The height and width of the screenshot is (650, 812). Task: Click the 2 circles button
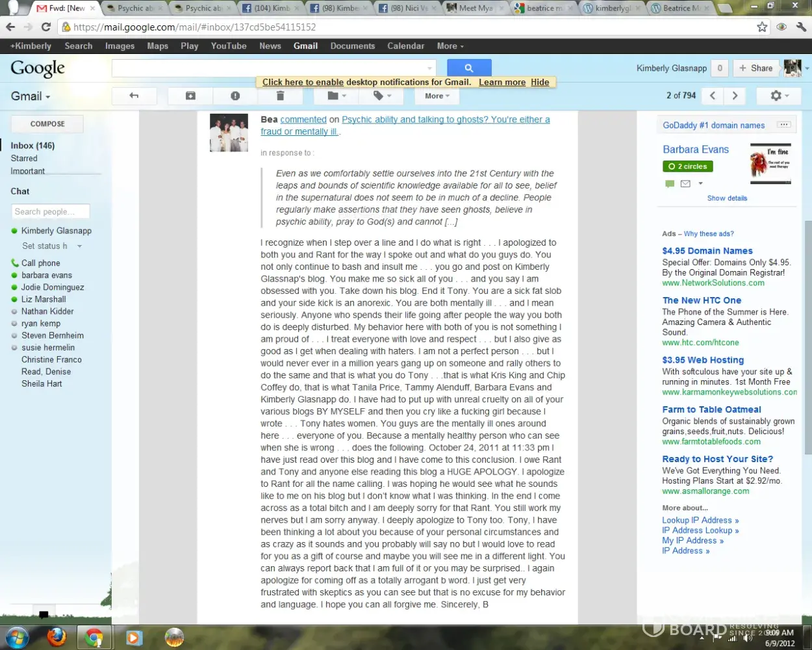pyautogui.click(x=688, y=166)
